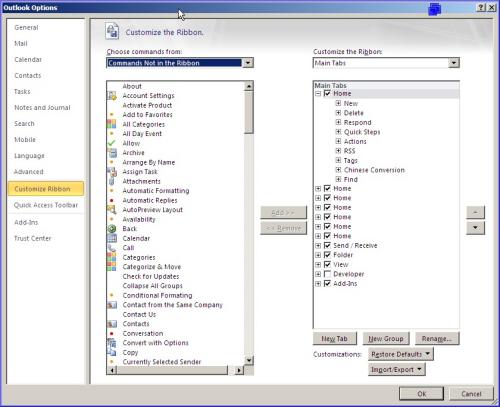
Task: Click the red dot icon beside Automatic Replies
Action: 112,200
